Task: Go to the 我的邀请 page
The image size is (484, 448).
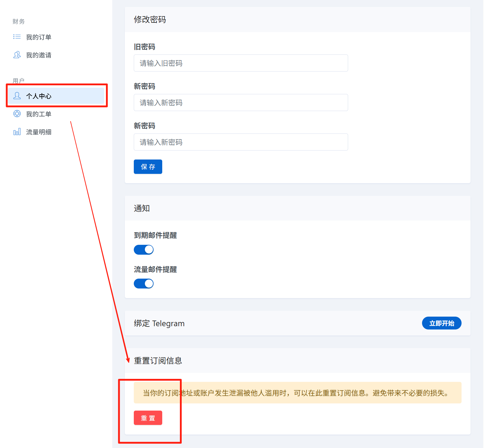Action: coord(39,55)
